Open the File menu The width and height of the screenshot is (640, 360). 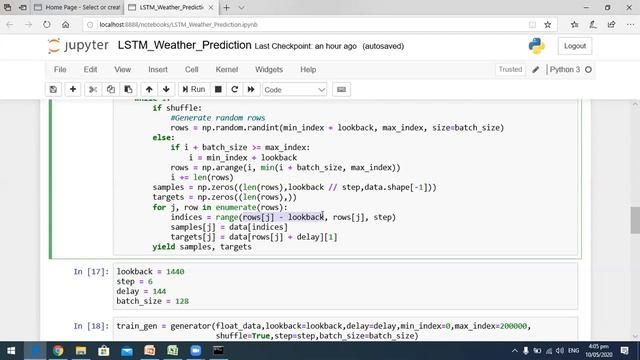(60, 69)
